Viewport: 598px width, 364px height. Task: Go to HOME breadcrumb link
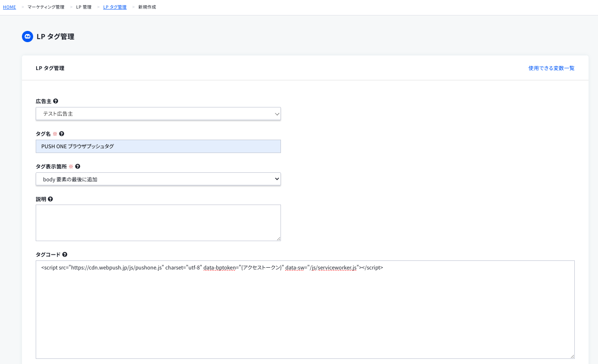tap(9, 7)
